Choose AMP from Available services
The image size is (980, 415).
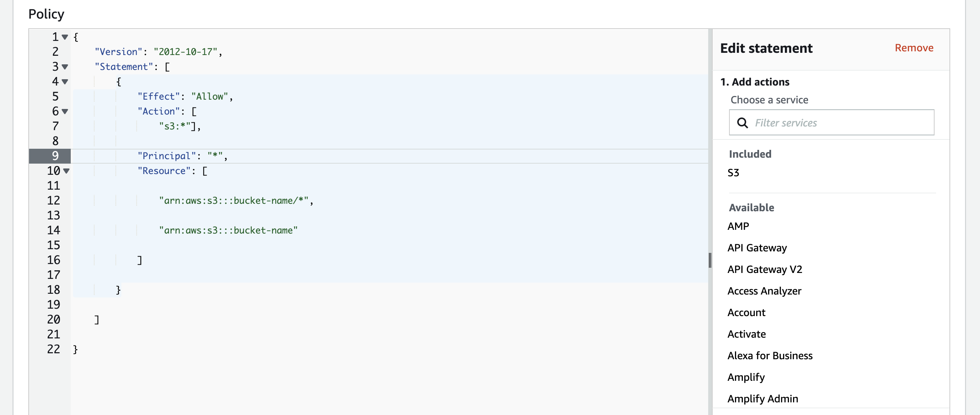coord(738,226)
